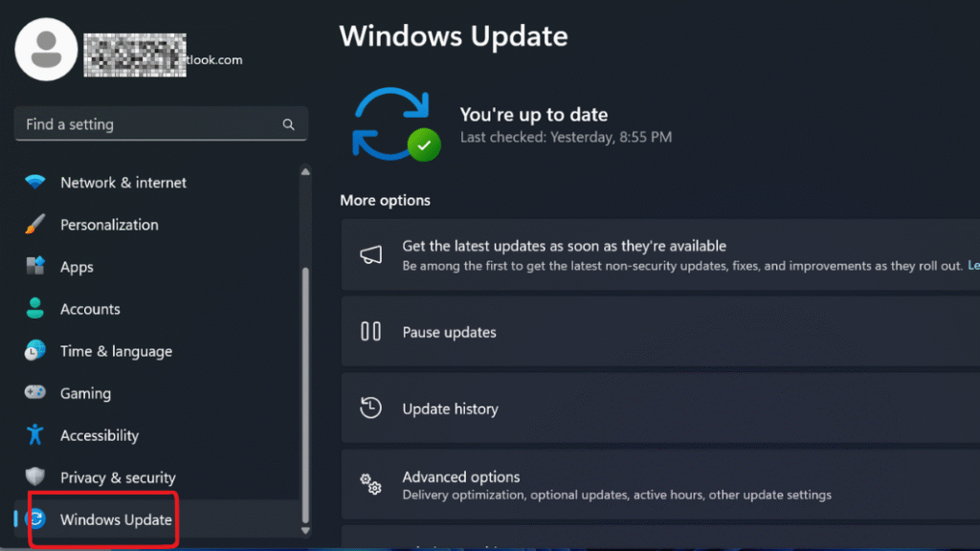Click the Accessibility figure icon

35,435
